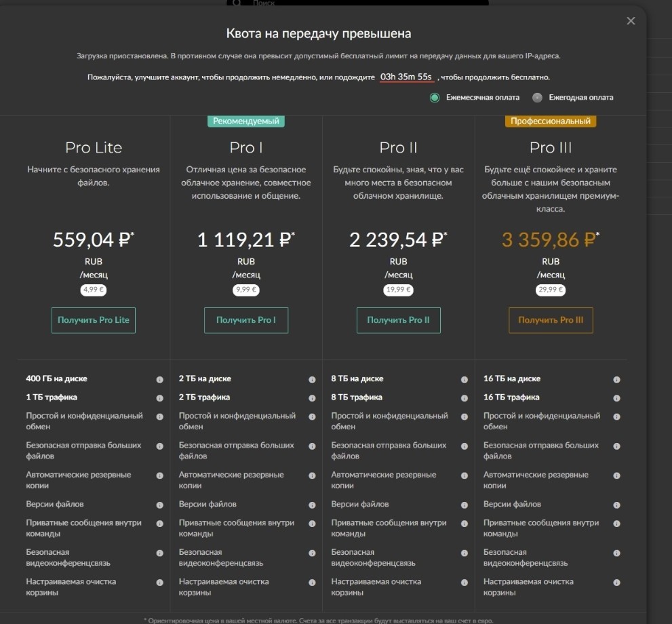Show Pro I Настраиваемая очистка корзины info
672x624 pixels.
click(312, 583)
